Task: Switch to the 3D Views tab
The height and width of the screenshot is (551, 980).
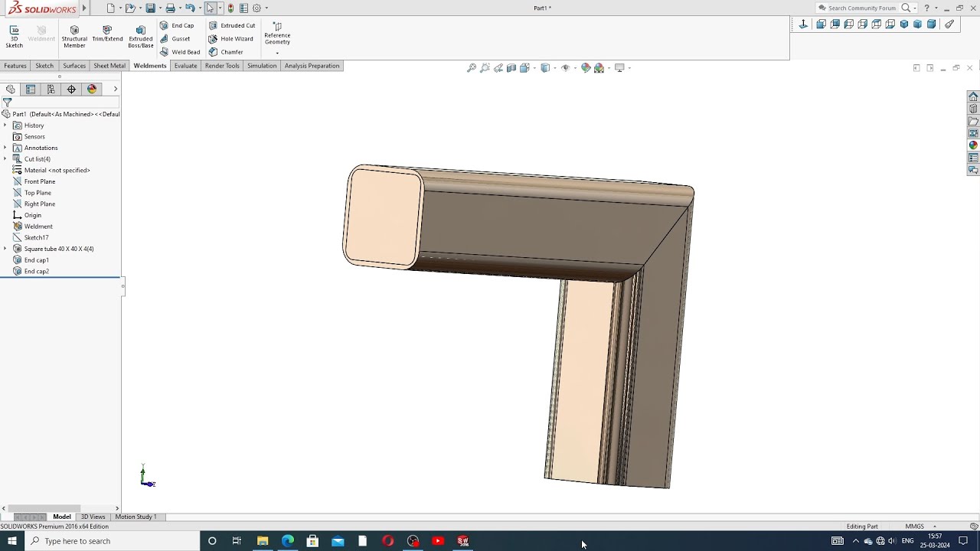Action: [x=93, y=517]
